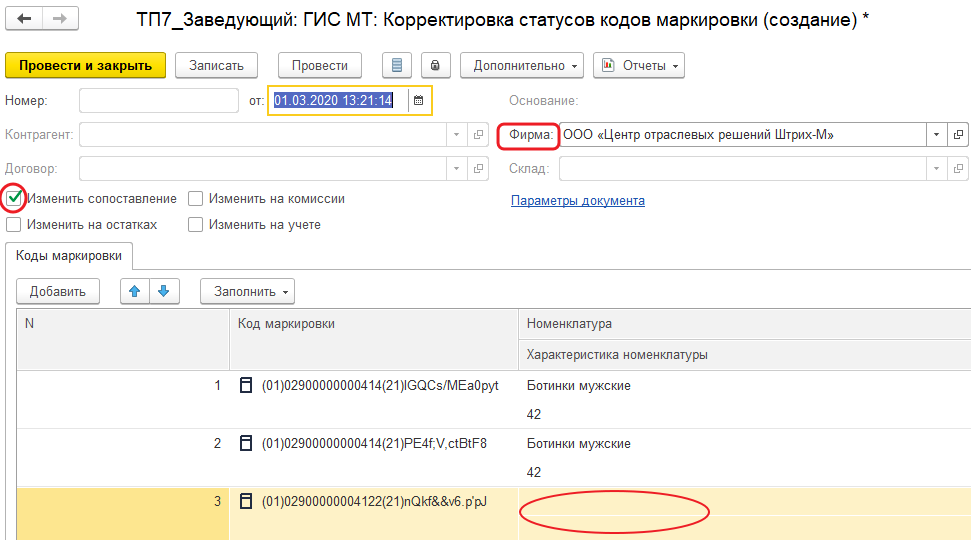Image resolution: width=971 pixels, height=540 pixels.
Task: Expand the Отчеты dropdown
Action: [638, 65]
